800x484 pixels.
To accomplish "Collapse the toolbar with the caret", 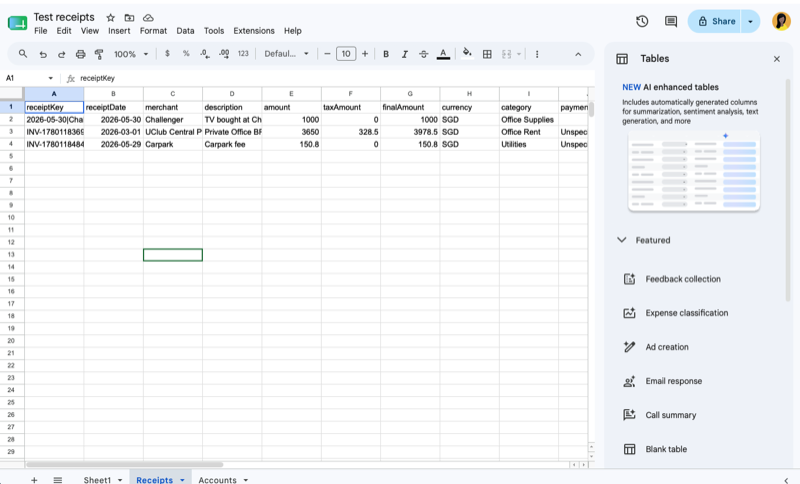I will tap(578, 54).
